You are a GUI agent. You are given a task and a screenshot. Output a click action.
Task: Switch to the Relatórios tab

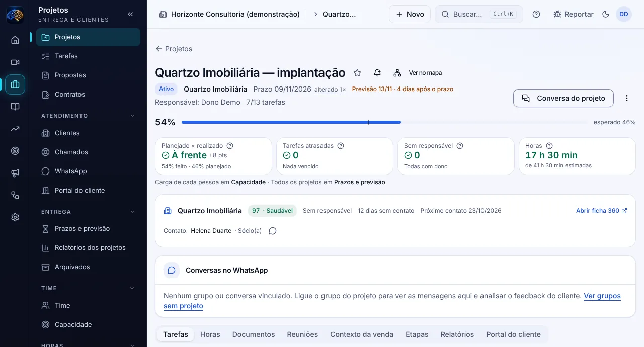pos(457,334)
